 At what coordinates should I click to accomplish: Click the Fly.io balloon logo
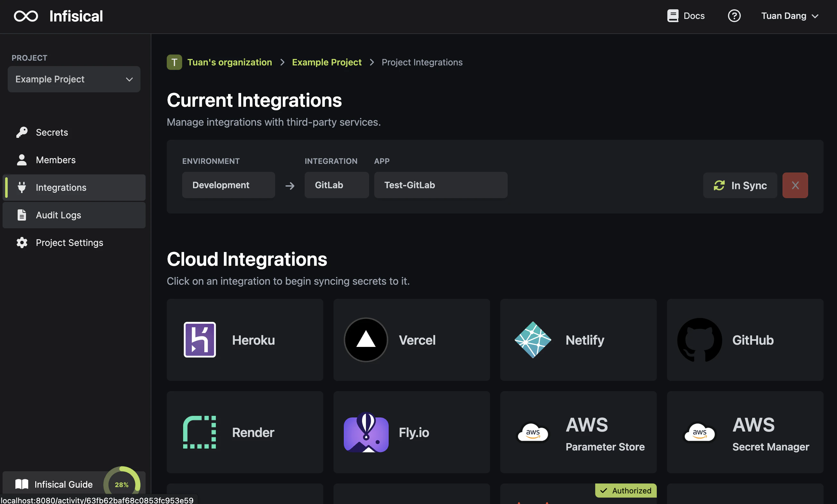366,432
